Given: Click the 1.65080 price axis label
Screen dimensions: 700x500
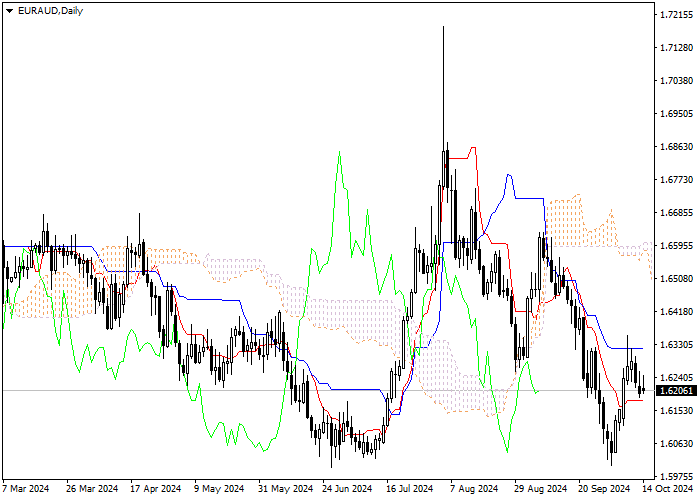Looking at the screenshot, I should pos(677,279).
